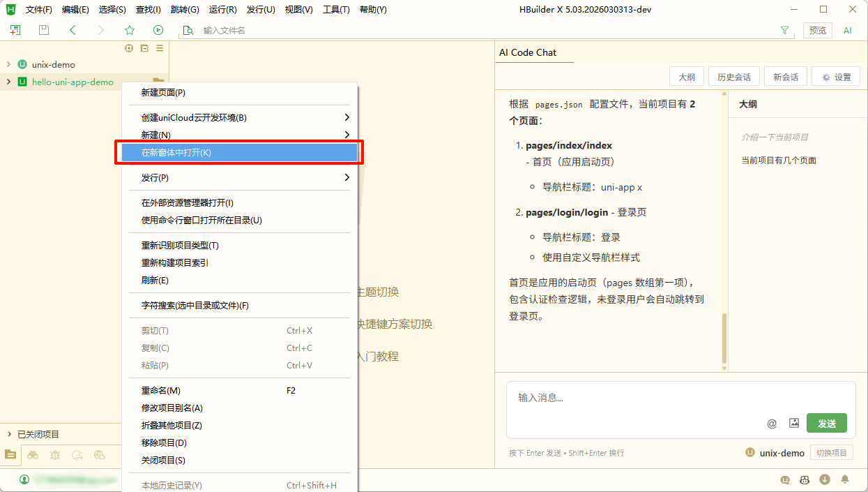Click the 输入消息 chat input field
This screenshot has width=868, height=492.
coord(634,398)
